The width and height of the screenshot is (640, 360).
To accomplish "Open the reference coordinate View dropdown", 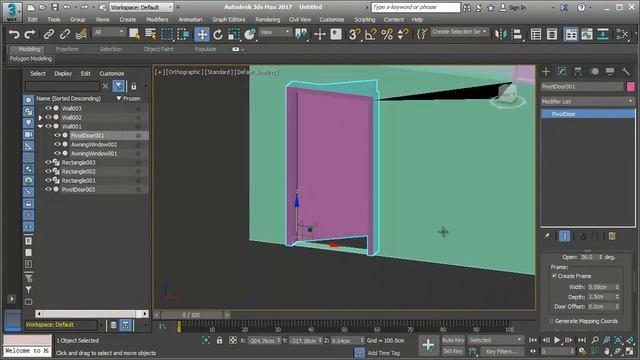I will [275, 32].
